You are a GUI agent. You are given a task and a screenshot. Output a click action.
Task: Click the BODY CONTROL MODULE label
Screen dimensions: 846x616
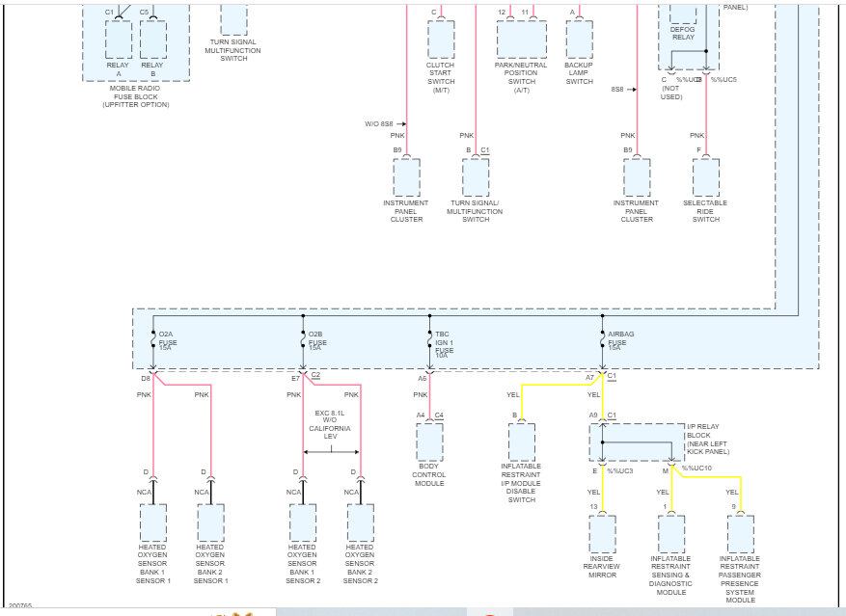tap(429, 474)
